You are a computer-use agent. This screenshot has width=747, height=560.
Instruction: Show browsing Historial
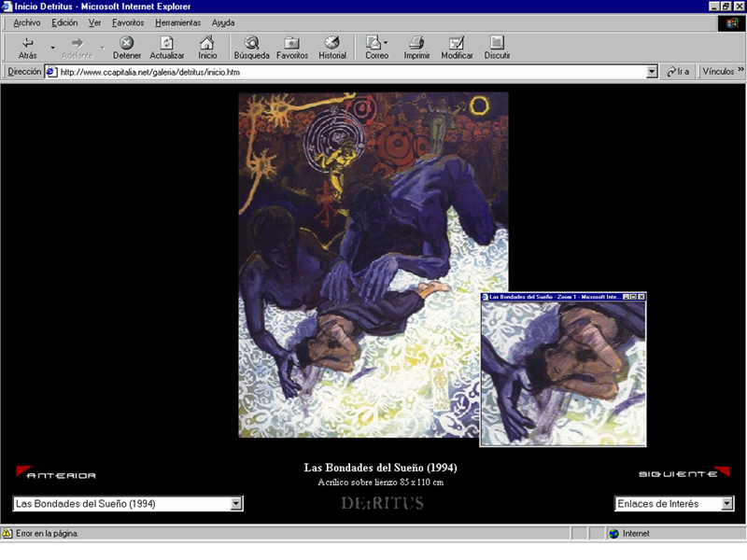(332, 49)
